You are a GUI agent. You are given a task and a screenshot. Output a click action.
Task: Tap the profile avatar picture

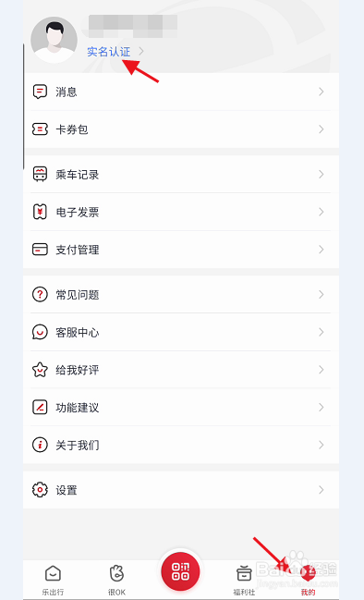(x=54, y=40)
